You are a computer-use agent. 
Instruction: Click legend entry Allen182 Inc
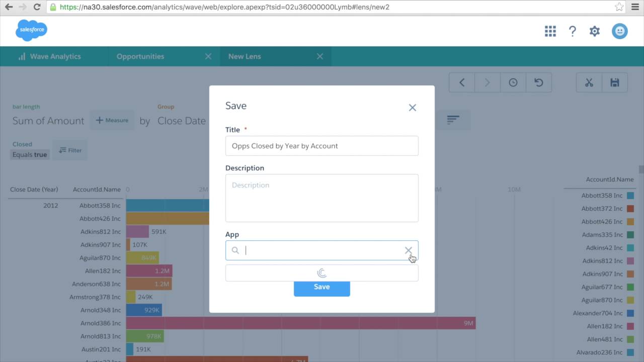click(x=605, y=326)
